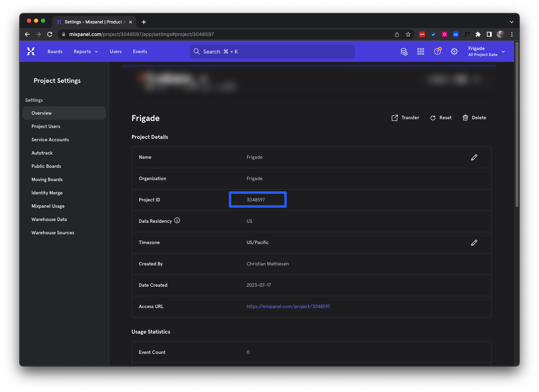Click the Organization value Frigade

click(x=254, y=179)
